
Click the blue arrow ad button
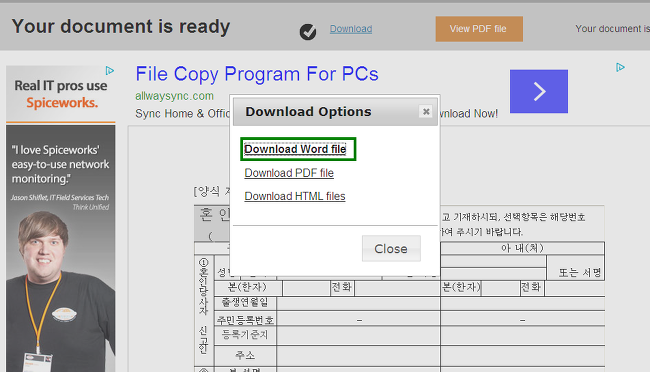(539, 91)
